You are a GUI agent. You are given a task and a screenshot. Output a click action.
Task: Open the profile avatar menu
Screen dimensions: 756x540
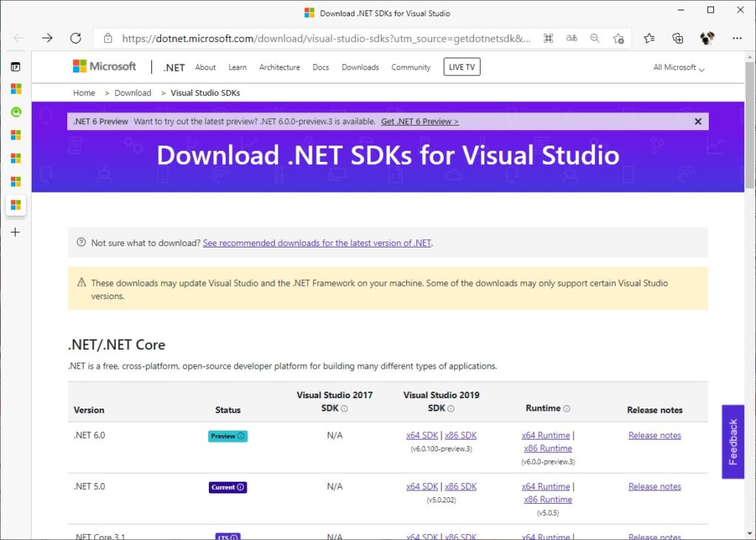tap(707, 38)
